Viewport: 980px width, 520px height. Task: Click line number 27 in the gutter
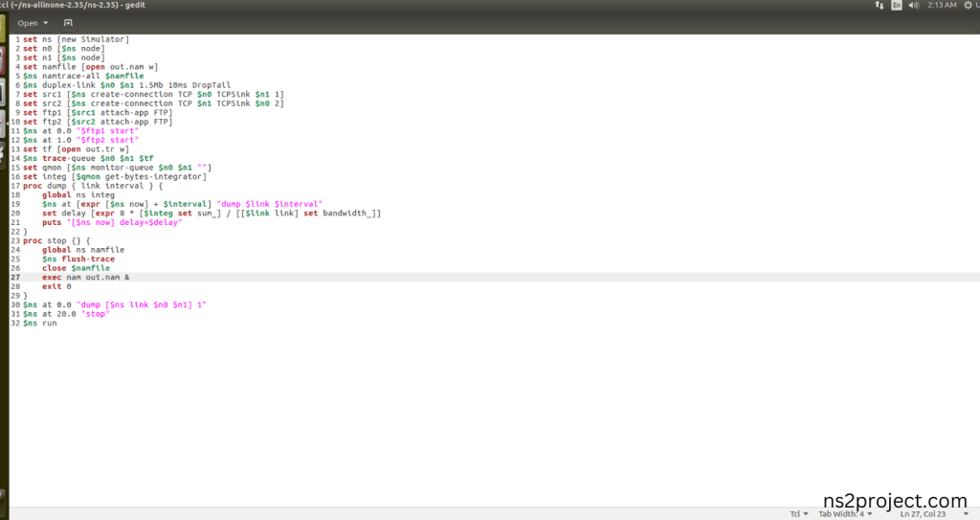[x=15, y=278]
